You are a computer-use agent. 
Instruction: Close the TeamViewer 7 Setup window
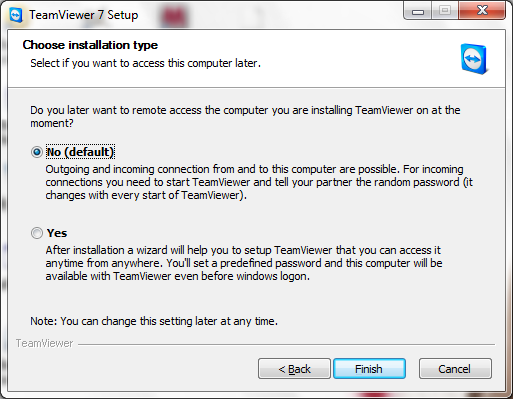[x=482, y=11]
